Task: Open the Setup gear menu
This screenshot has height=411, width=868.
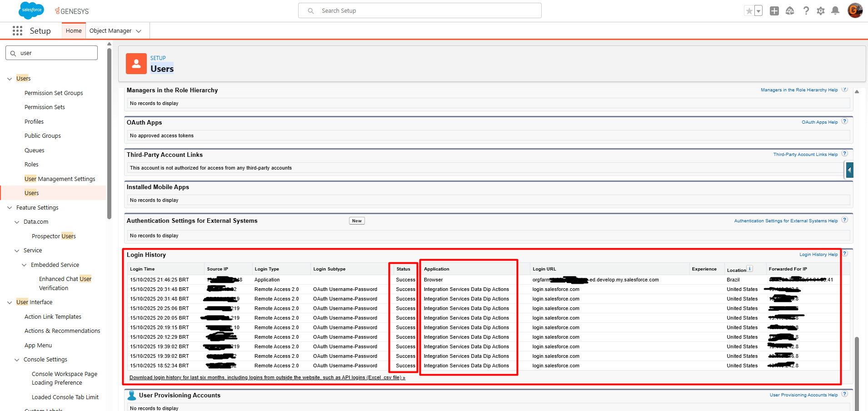Action: tap(821, 11)
